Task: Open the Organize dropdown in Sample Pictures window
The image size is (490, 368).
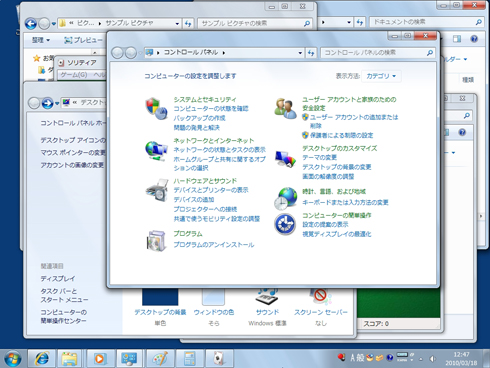Action: click(x=41, y=40)
